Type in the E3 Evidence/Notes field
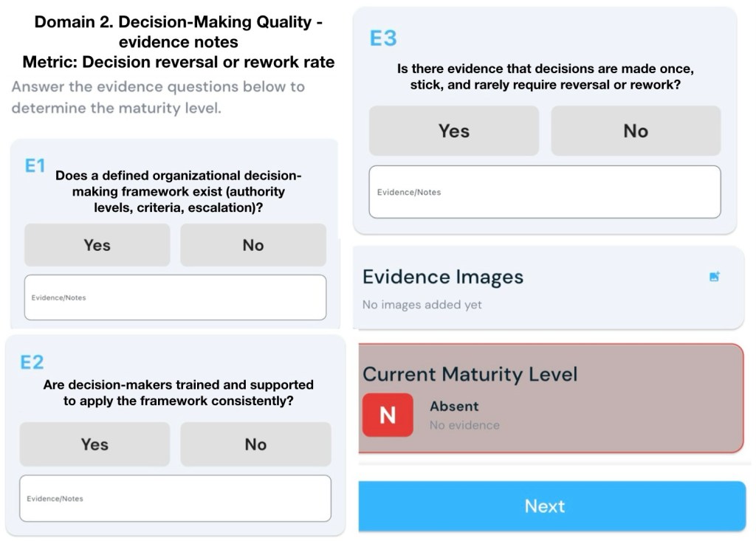 544,192
